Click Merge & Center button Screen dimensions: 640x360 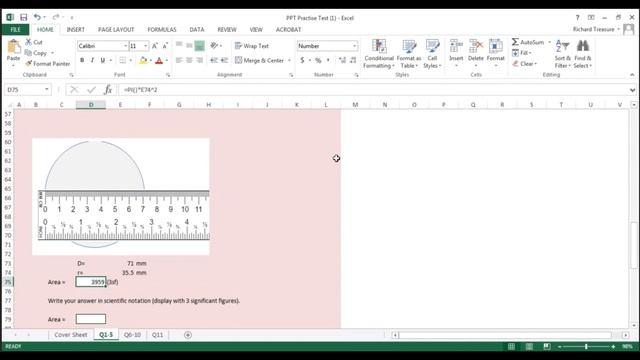260,60
